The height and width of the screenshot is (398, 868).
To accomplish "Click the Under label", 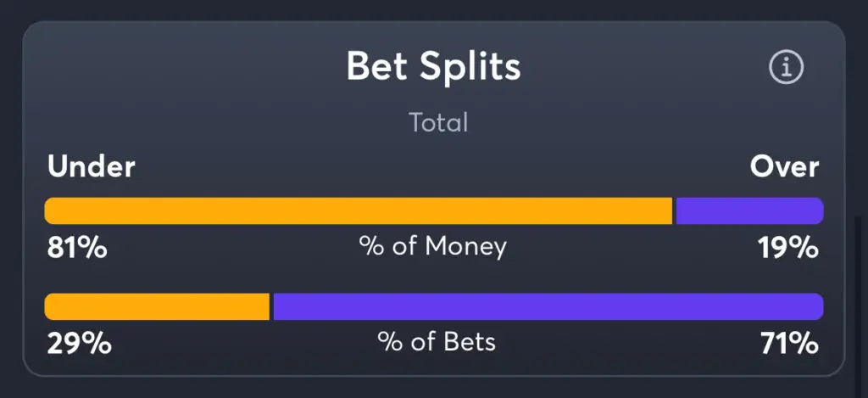I will pos(91,167).
